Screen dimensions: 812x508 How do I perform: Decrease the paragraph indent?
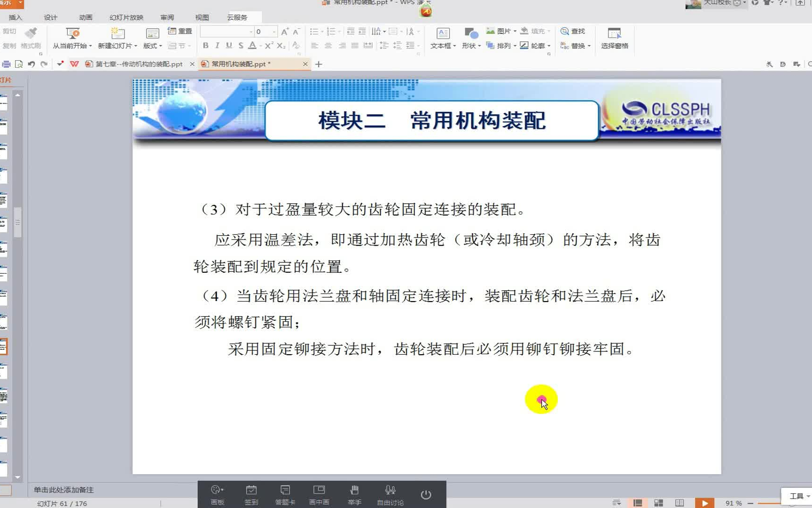pos(351,32)
